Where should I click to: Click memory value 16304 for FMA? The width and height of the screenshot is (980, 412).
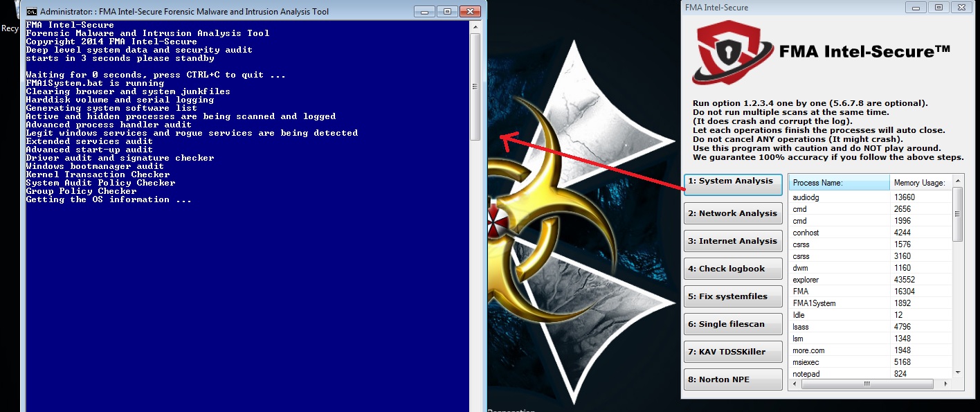pyautogui.click(x=905, y=292)
